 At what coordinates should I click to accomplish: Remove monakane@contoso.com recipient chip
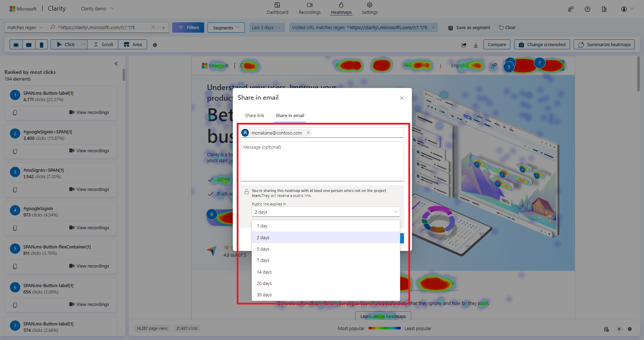(308, 133)
